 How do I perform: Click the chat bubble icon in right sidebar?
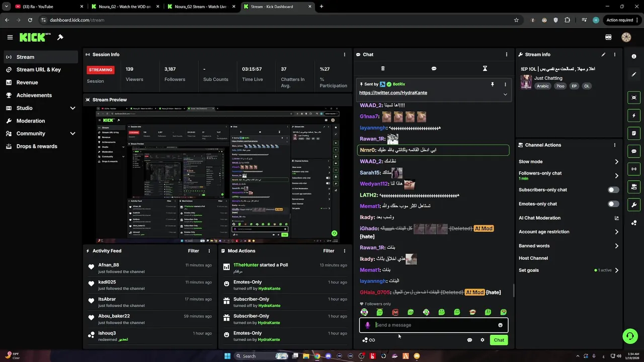(634, 151)
